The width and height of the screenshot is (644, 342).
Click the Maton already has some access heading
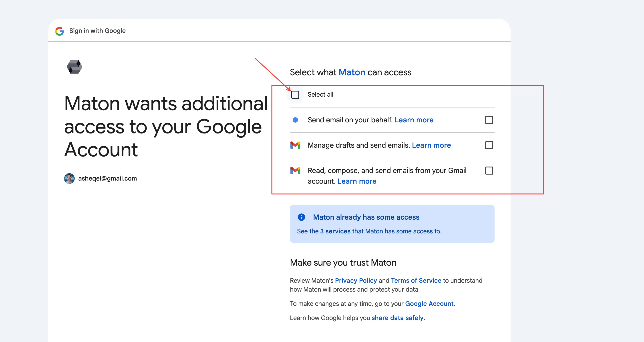366,217
